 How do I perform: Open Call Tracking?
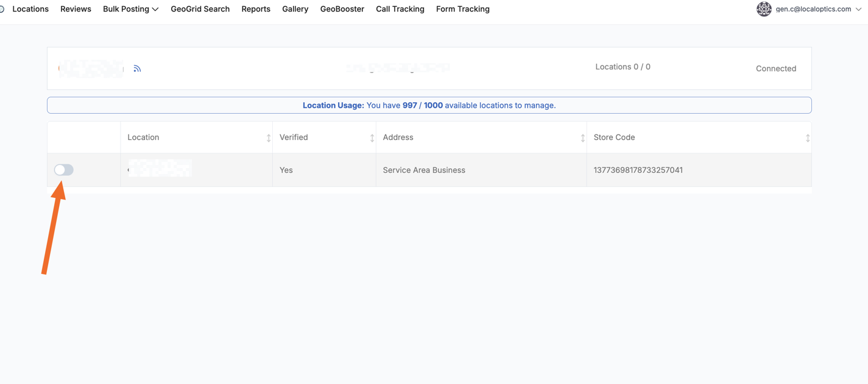pos(400,9)
